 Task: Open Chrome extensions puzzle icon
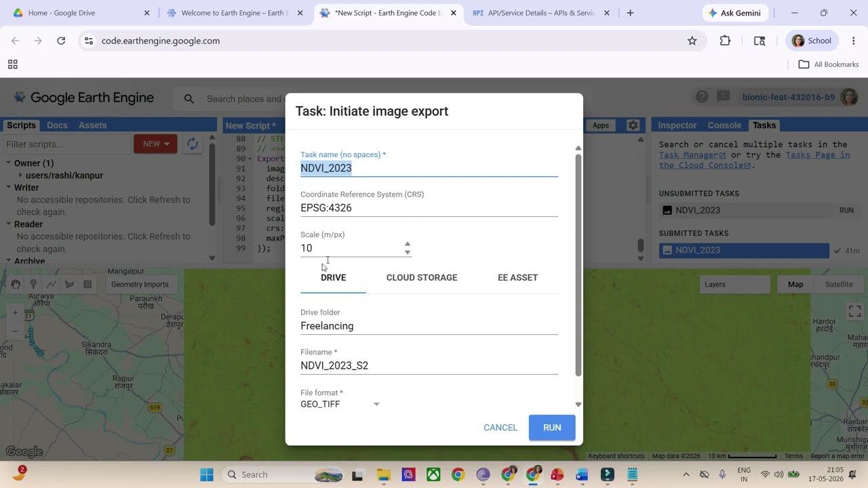click(x=725, y=41)
